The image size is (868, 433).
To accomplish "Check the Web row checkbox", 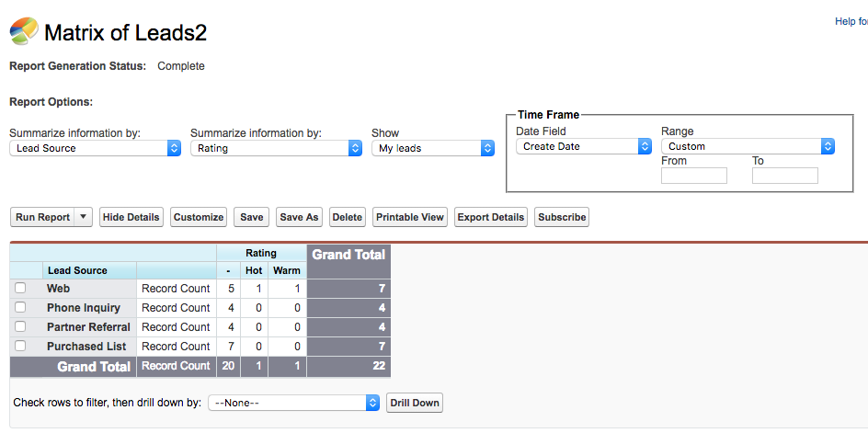I will [x=20, y=289].
